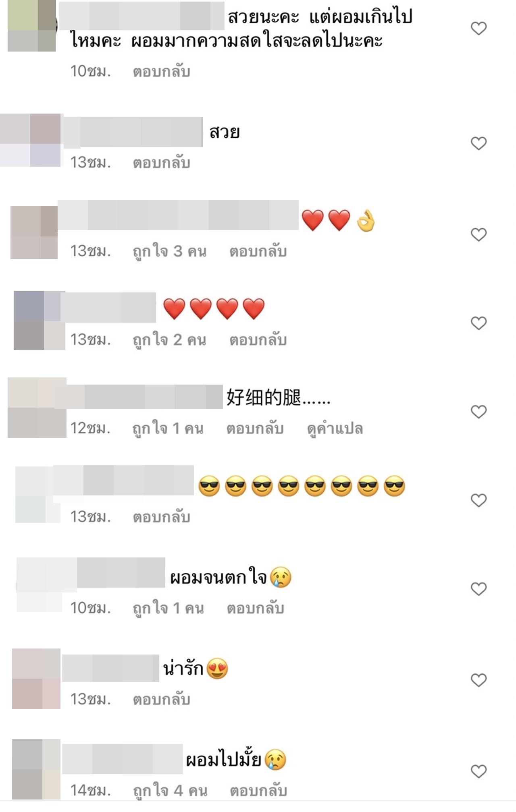Like the sunglasses emoji comment
The width and height of the screenshot is (516, 812).
(x=479, y=500)
